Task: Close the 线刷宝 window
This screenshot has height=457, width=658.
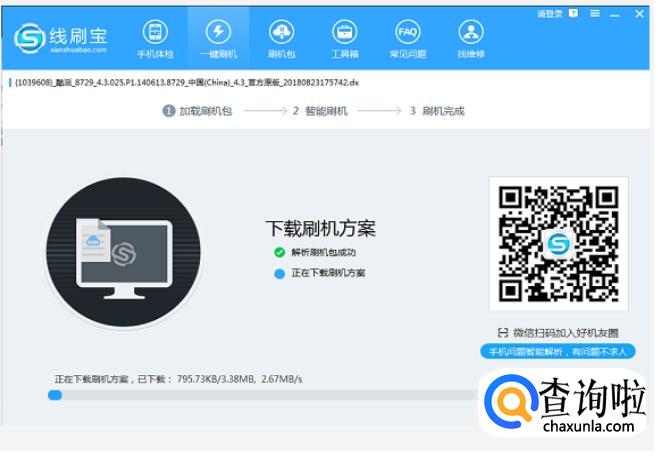Action: click(x=639, y=14)
